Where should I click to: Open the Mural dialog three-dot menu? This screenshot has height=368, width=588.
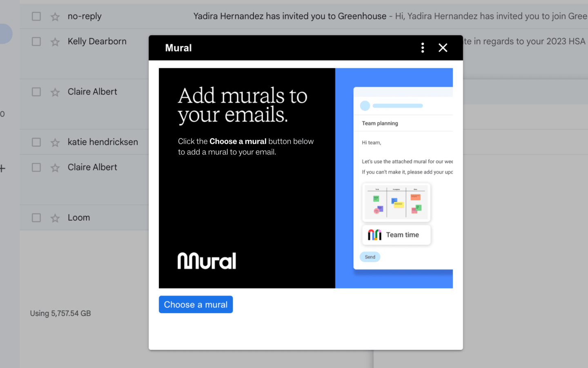(423, 48)
